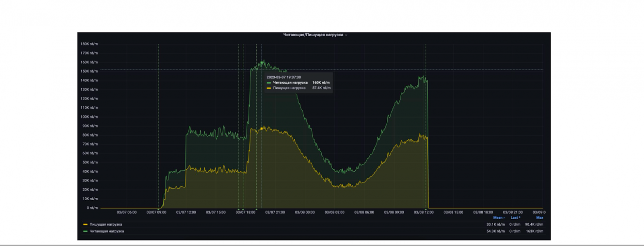Click the highlighted green point at the peak
Viewport: 644px width, 246px height.
point(262,62)
